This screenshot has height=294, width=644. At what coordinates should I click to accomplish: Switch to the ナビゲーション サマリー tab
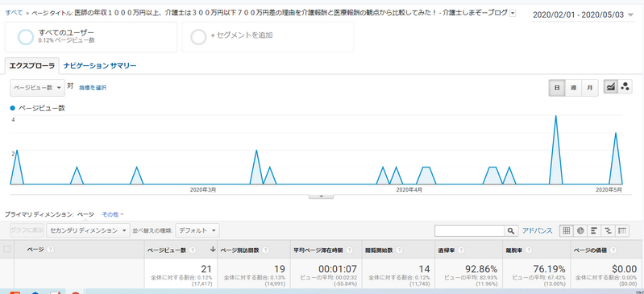(x=100, y=66)
